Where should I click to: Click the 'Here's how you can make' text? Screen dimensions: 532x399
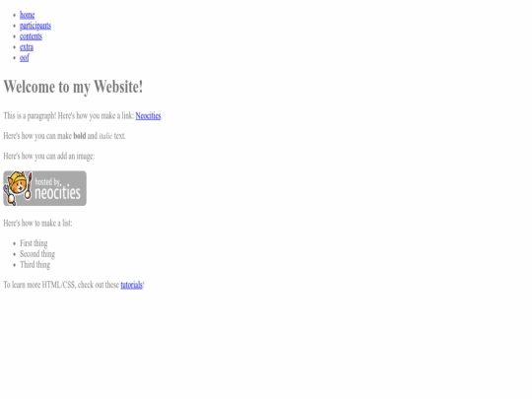(37, 136)
